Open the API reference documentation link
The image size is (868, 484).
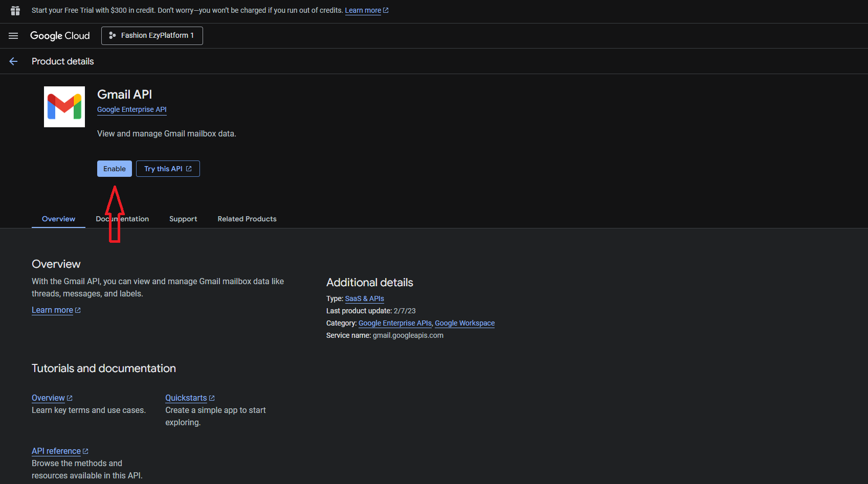click(x=56, y=451)
